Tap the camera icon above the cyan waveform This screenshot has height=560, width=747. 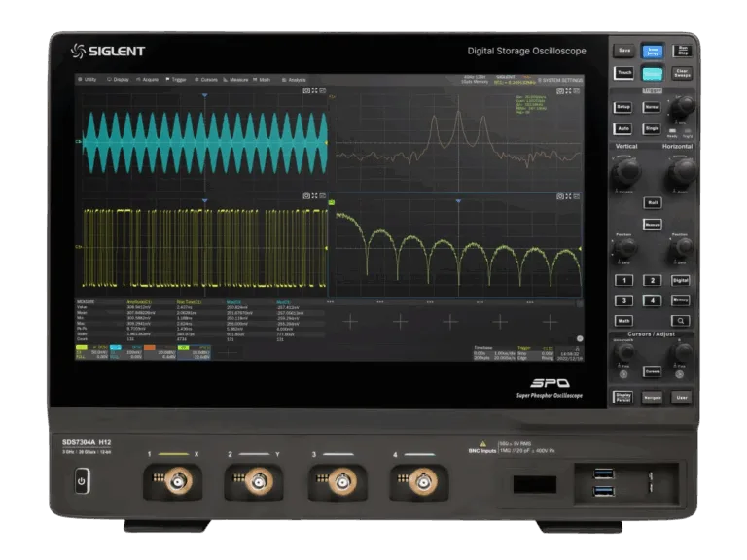305,89
